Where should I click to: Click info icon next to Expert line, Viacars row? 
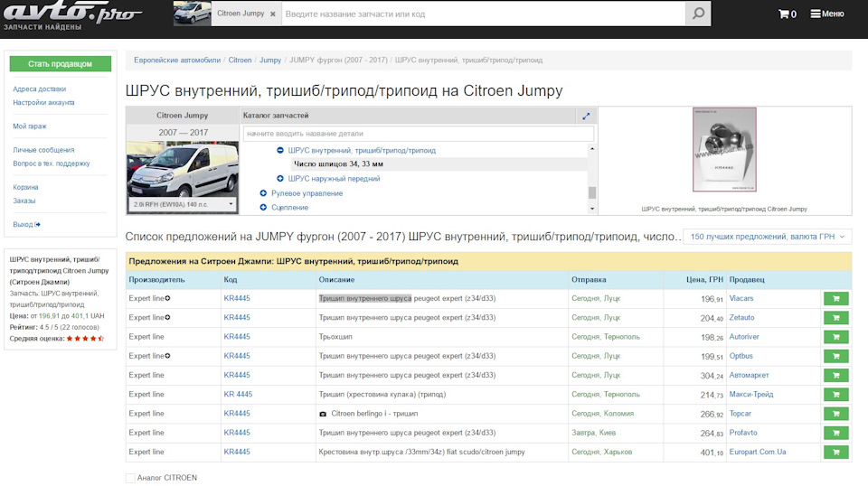tap(168, 298)
